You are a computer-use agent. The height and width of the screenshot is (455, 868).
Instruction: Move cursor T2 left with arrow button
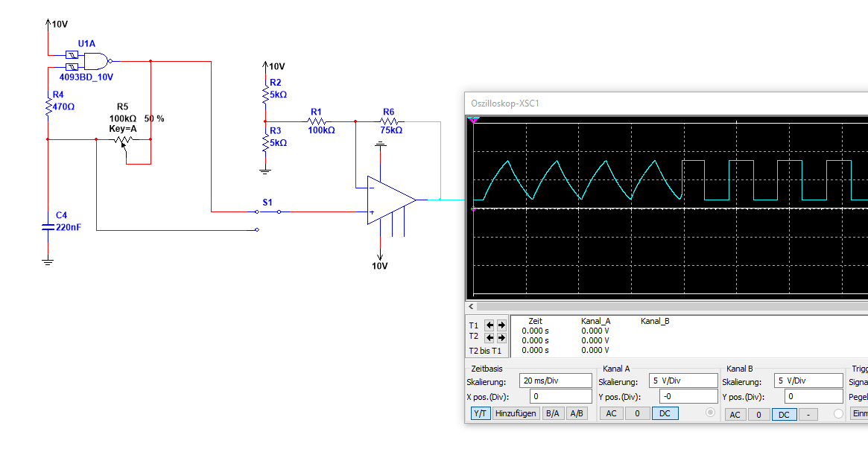tap(490, 337)
